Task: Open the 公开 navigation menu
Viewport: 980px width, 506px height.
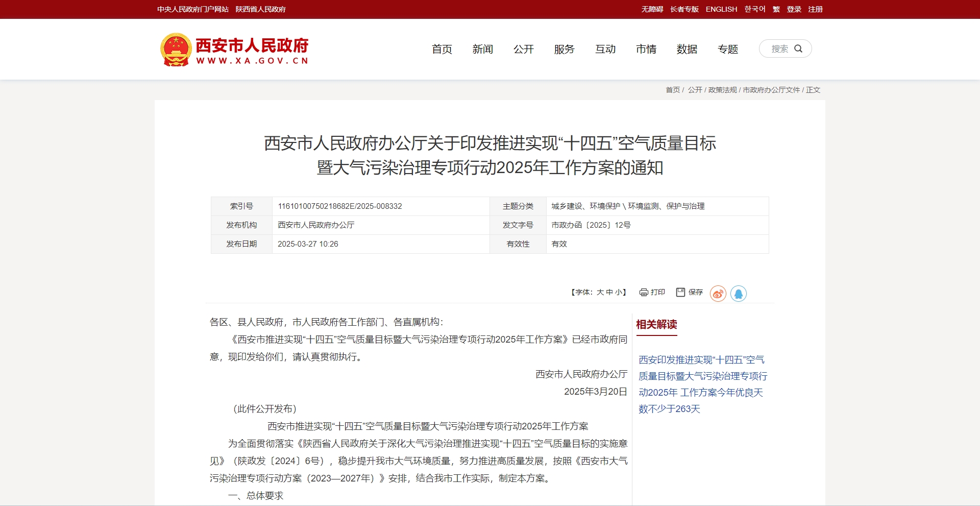Action: pyautogui.click(x=523, y=50)
